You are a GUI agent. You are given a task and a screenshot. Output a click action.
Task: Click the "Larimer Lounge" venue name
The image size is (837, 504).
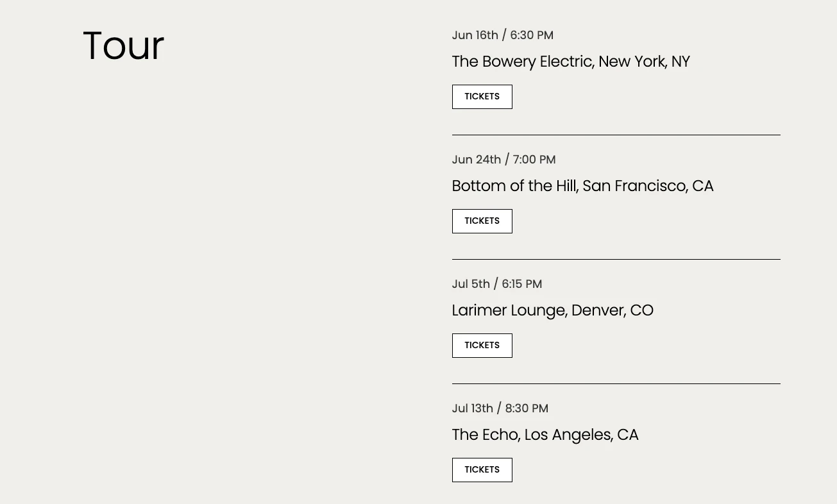click(x=509, y=310)
